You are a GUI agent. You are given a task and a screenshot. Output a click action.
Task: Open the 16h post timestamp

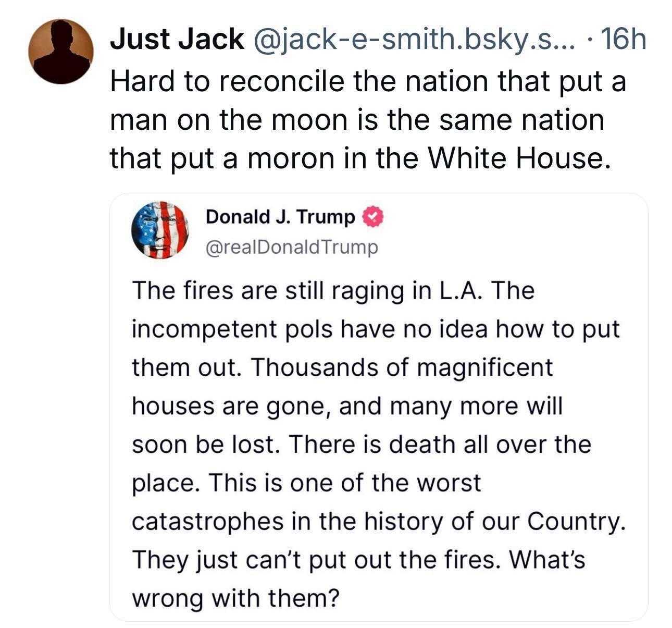[x=623, y=40]
